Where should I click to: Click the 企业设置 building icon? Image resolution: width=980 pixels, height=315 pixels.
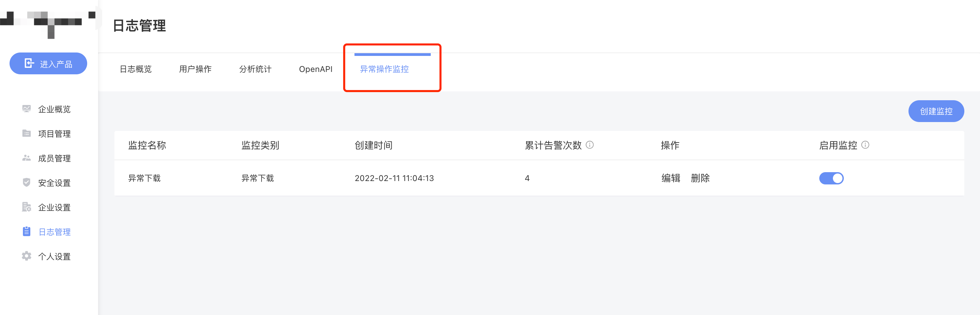tap(26, 207)
